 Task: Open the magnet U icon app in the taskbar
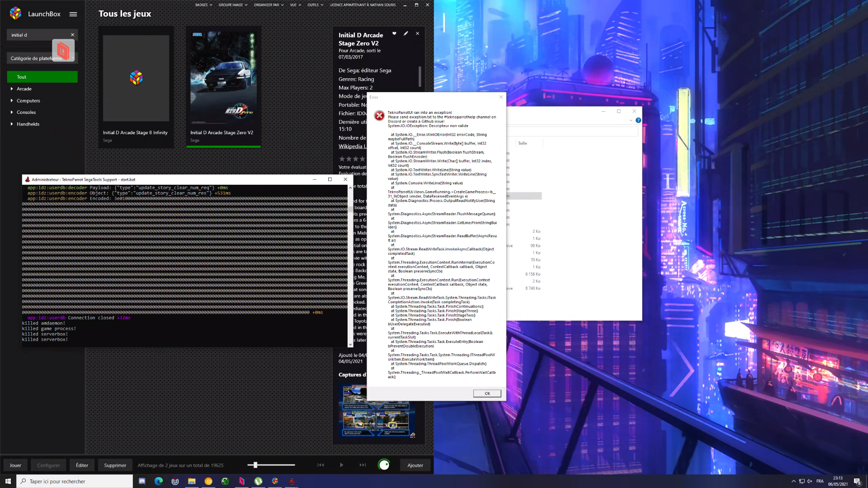[x=175, y=481]
